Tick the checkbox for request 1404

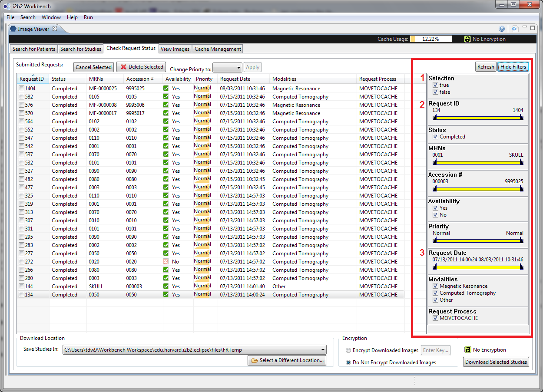click(x=22, y=89)
